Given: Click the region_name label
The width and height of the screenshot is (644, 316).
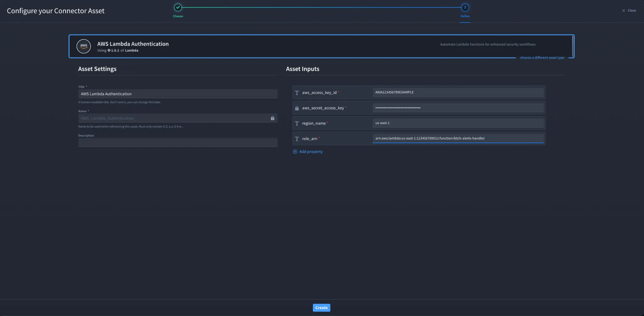Looking at the screenshot, I should point(314,123).
